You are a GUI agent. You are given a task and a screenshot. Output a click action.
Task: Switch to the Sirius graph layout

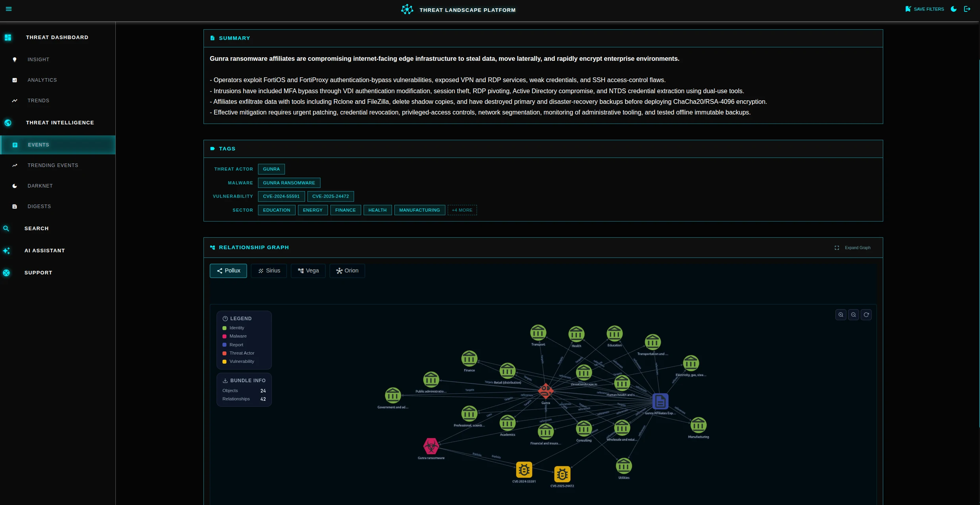click(x=269, y=271)
